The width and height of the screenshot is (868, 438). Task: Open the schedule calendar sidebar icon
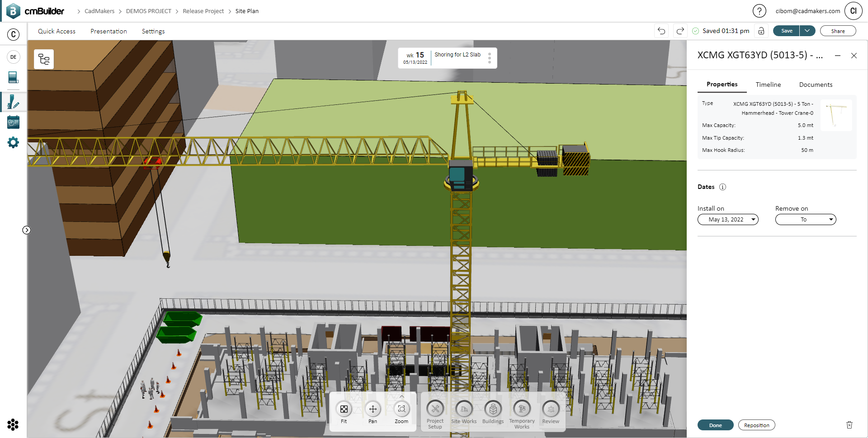coord(14,122)
